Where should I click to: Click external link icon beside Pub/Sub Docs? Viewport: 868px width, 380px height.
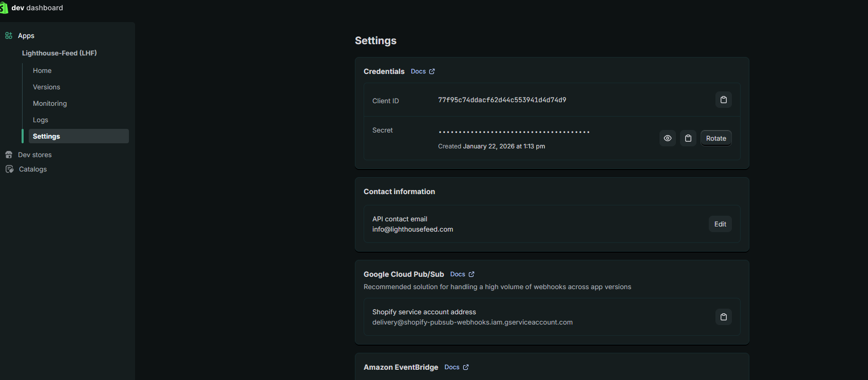click(471, 274)
